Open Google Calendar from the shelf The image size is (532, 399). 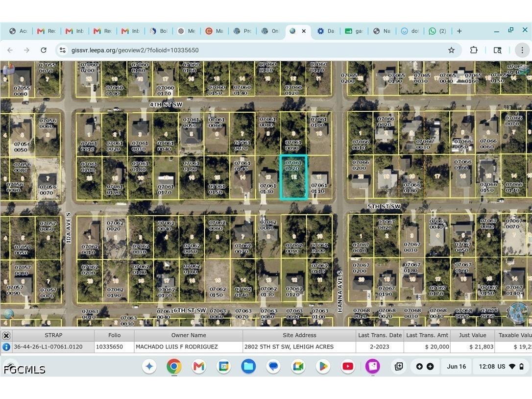[223, 366]
